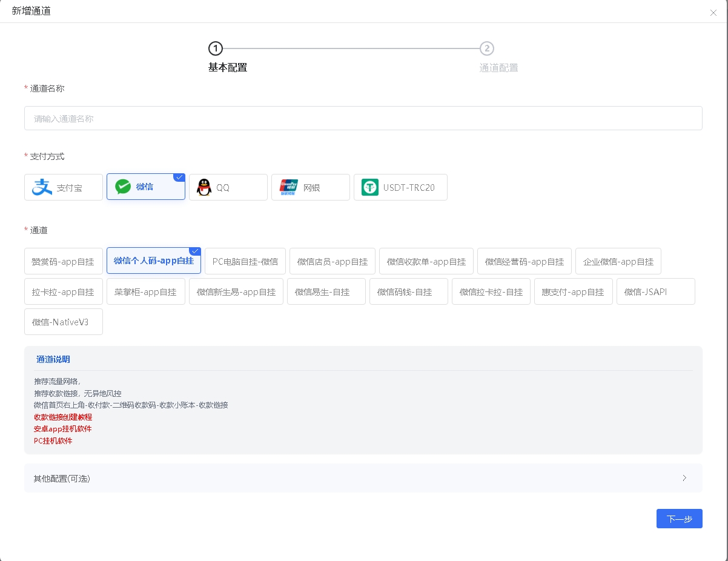Click the 下一步 button
The image size is (728, 561).
click(x=679, y=519)
